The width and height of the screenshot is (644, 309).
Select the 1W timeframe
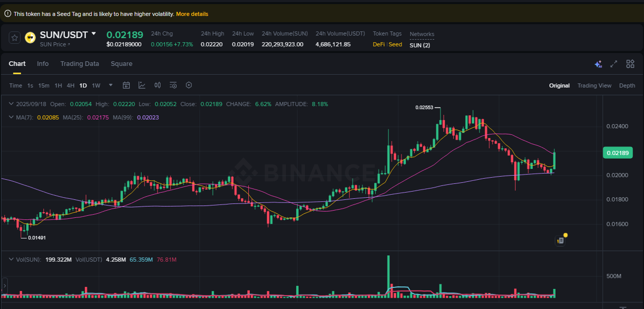pyautogui.click(x=96, y=85)
